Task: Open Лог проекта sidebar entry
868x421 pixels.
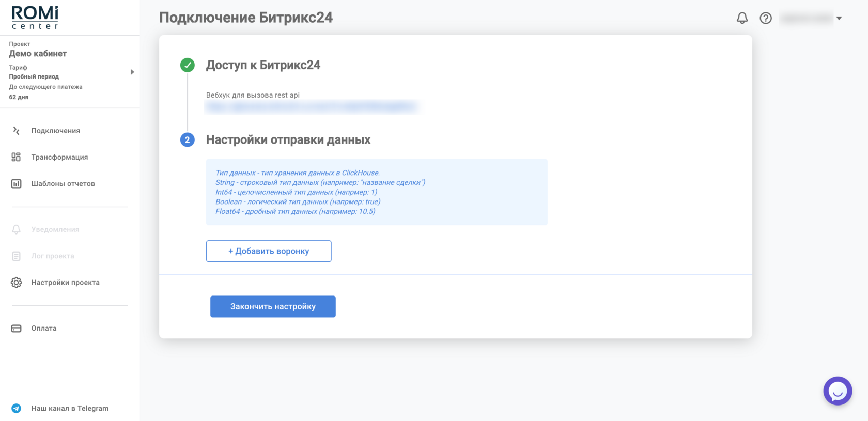Action: pyautogui.click(x=53, y=256)
